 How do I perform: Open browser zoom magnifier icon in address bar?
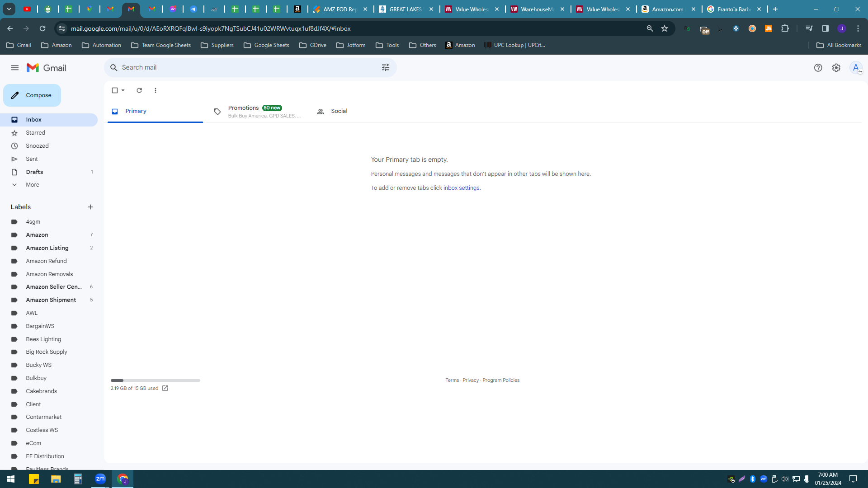[650, 28]
